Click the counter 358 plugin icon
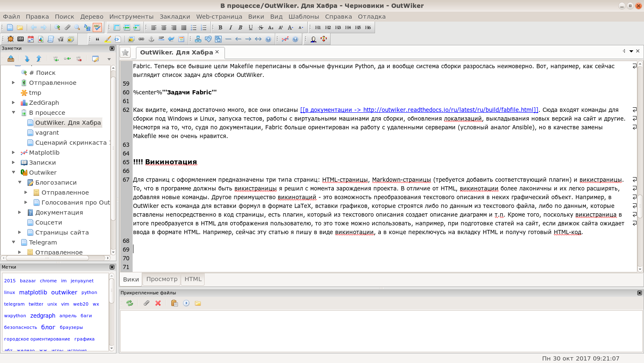Screen dimensions: 644x363 pyautogui.click(x=20, y=39)
